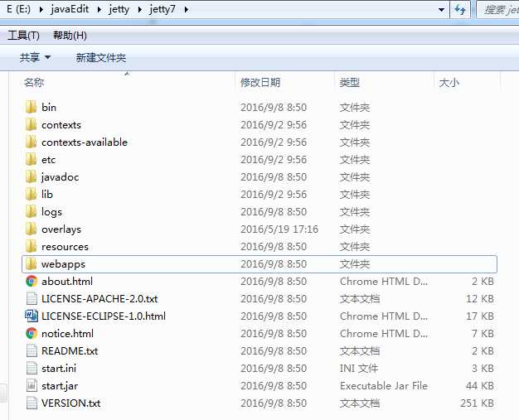The image size is (519, 420).
Task: Click the 新建文件夹 button
Action: tap(101, 57)
